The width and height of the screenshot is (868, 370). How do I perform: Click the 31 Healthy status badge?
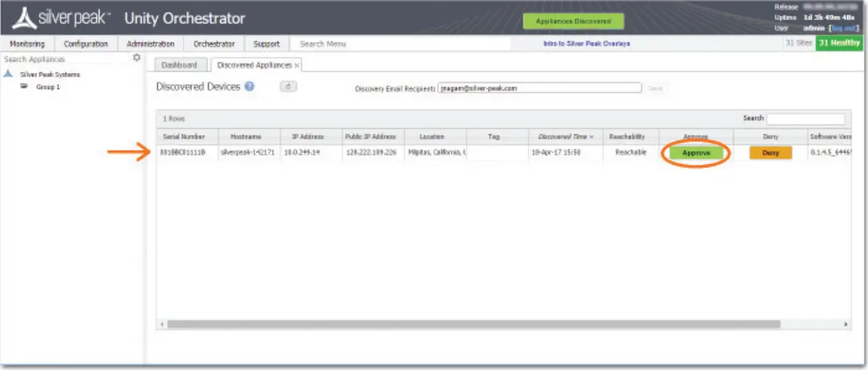click(839, 43)
